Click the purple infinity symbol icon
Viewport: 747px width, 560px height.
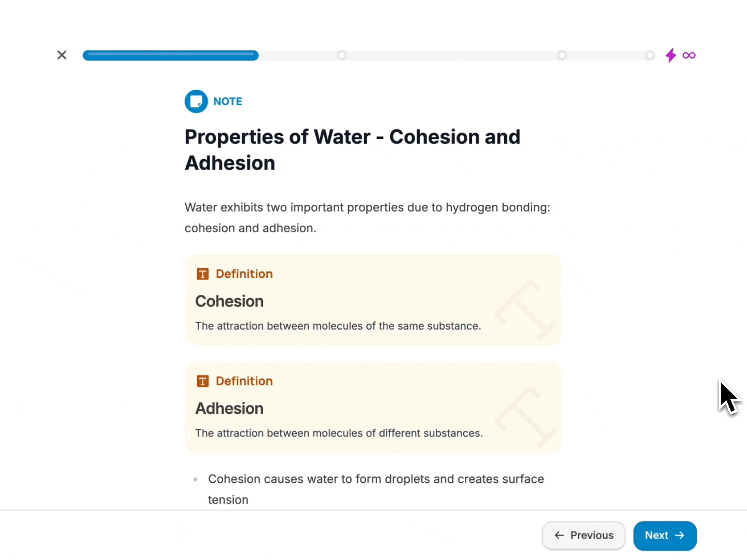(x=689, y=55)
